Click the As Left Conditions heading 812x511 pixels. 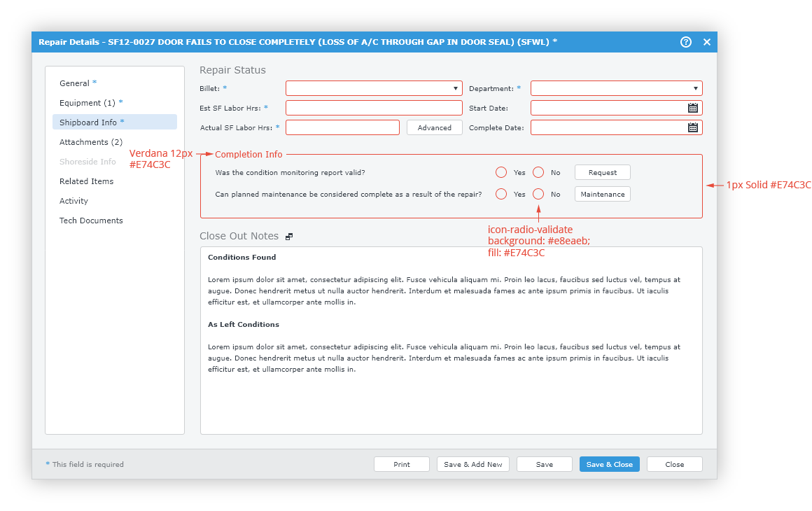(x=244, y=325)
